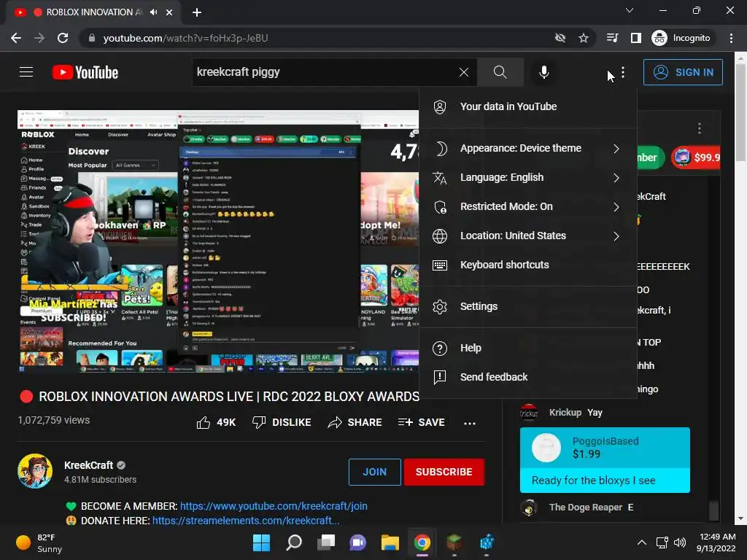This screenshot has width=747, height=560.
Task: Click the PoggolsBased $1.99 super chat
Action: 605,459
